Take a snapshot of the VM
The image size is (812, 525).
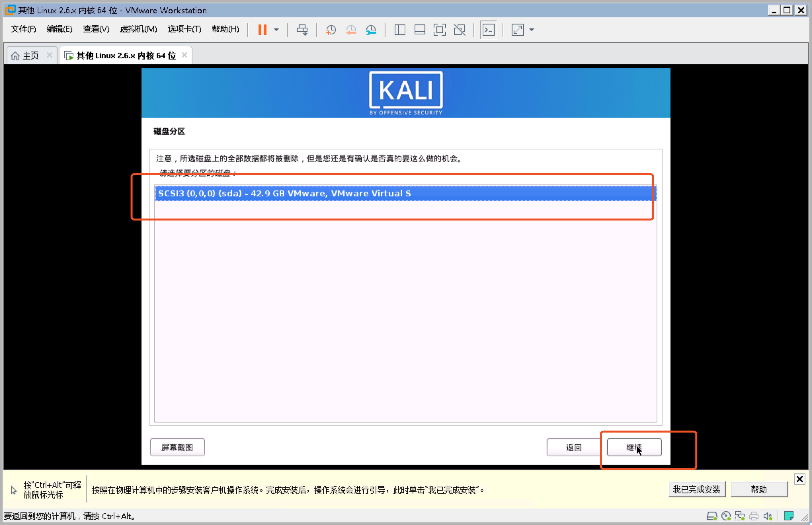tap(331, 30)
